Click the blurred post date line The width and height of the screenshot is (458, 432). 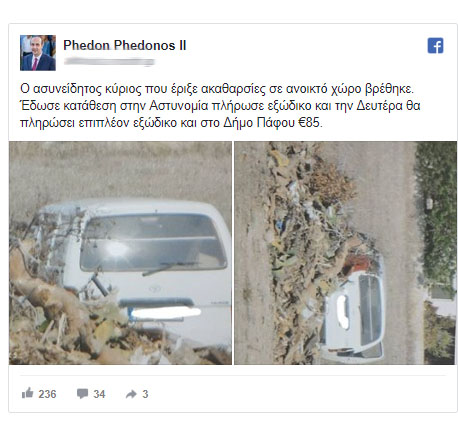(109, 62)
